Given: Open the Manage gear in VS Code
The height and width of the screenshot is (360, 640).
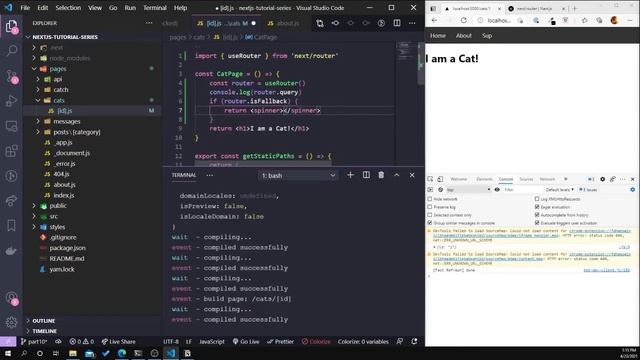Looking at the screenshot, I should tap(11, 322).
